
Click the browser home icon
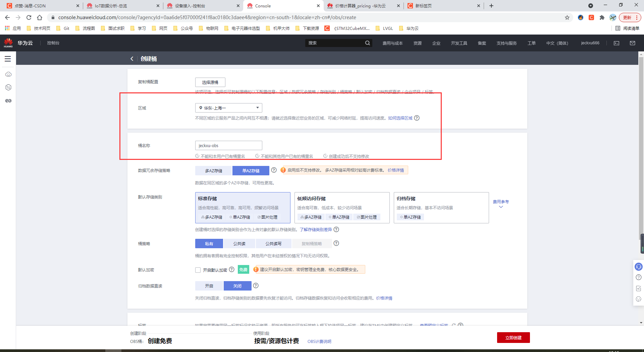(40, 17)
